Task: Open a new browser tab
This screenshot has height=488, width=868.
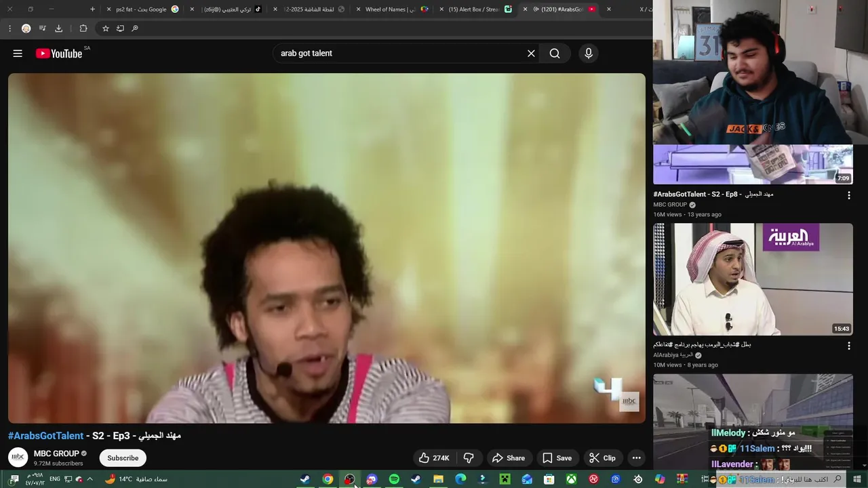Action: tap(93, 9)
